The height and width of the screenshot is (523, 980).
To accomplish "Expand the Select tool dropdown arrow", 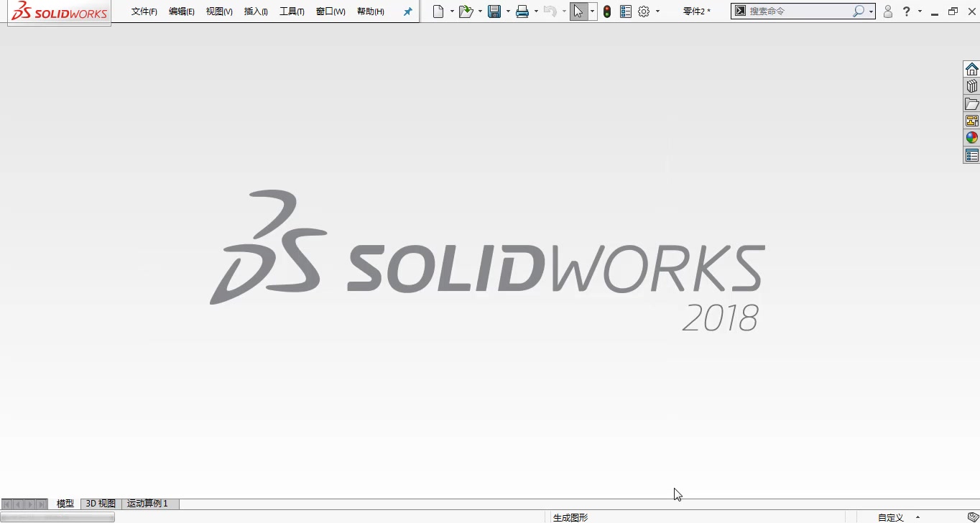I will tap(593, 11).
